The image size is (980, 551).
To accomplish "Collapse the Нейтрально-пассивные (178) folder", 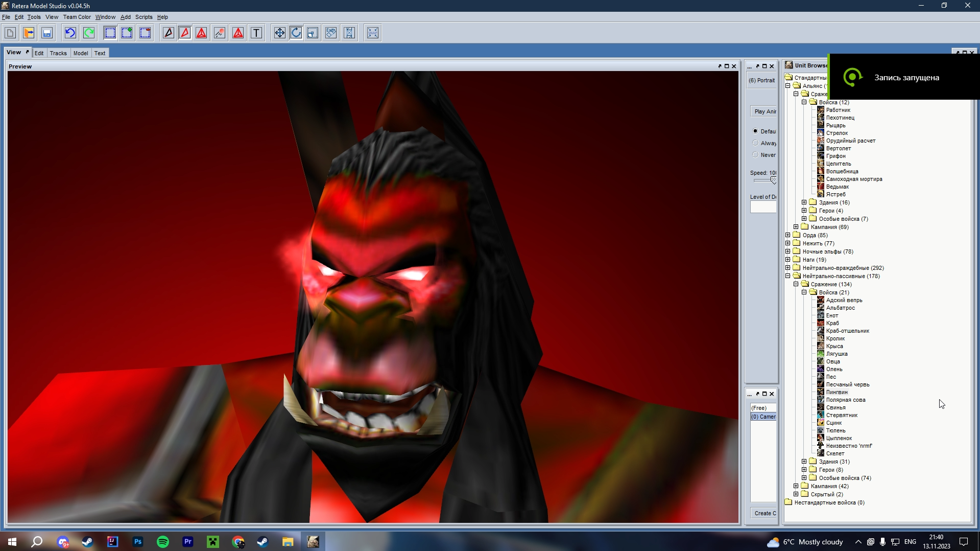I will 788,276.
